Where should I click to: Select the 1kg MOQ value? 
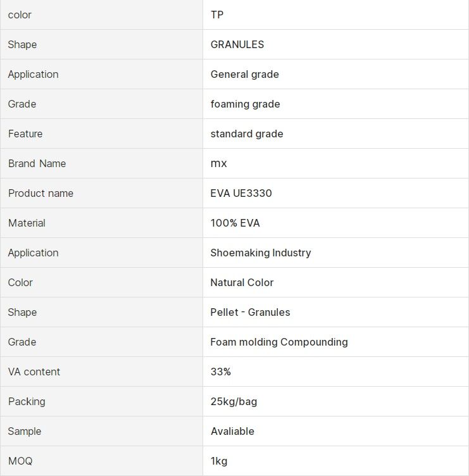pos(219,461)
